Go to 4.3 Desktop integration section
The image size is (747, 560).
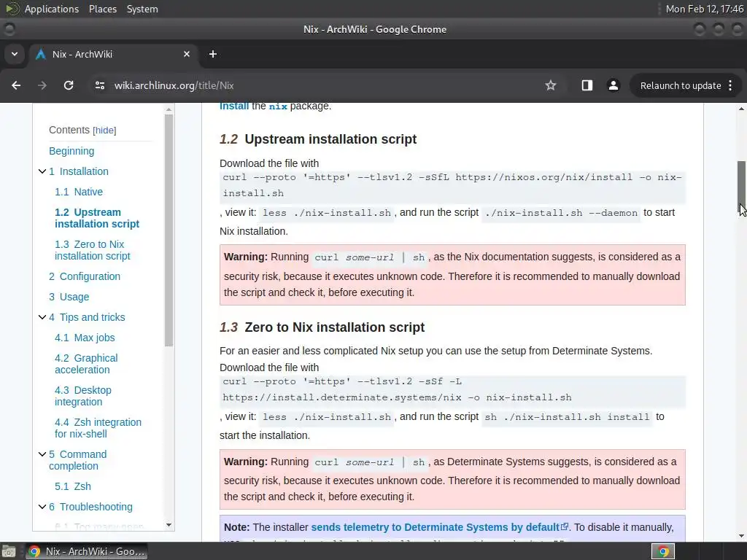(83, 396)
